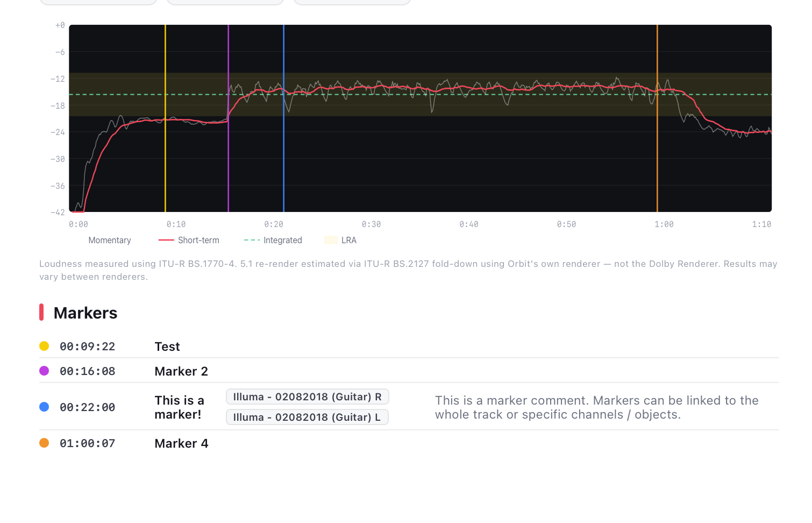
Task: Click the marker name Test
Action: point(167,347)
